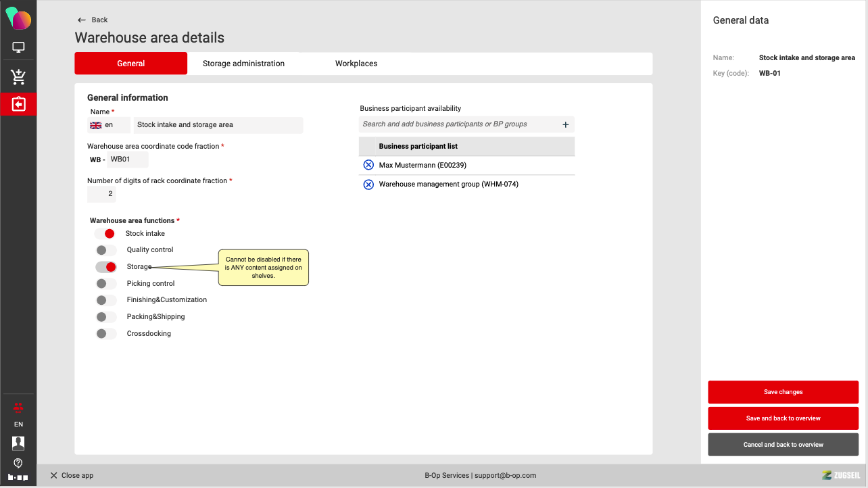Remove Max Mustermann from participant list
The width and height of the screenshot is (868, 488).
point(368,165)
